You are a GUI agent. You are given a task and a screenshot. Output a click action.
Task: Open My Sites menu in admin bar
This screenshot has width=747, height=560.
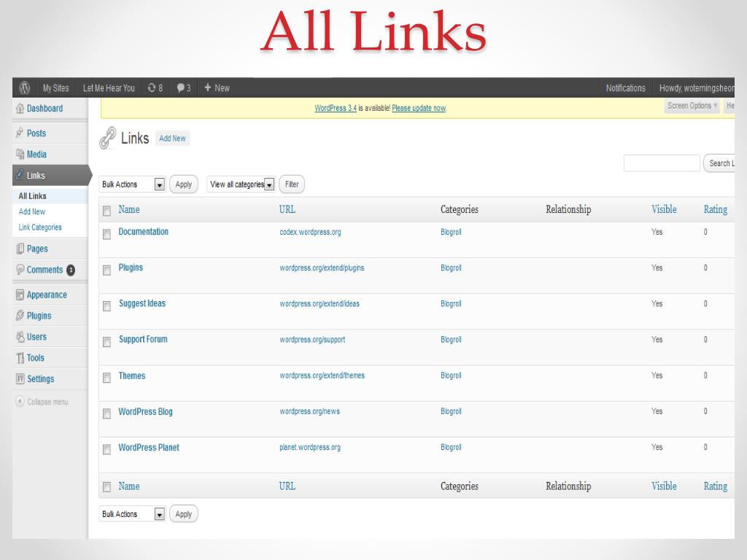click(55, 88)
